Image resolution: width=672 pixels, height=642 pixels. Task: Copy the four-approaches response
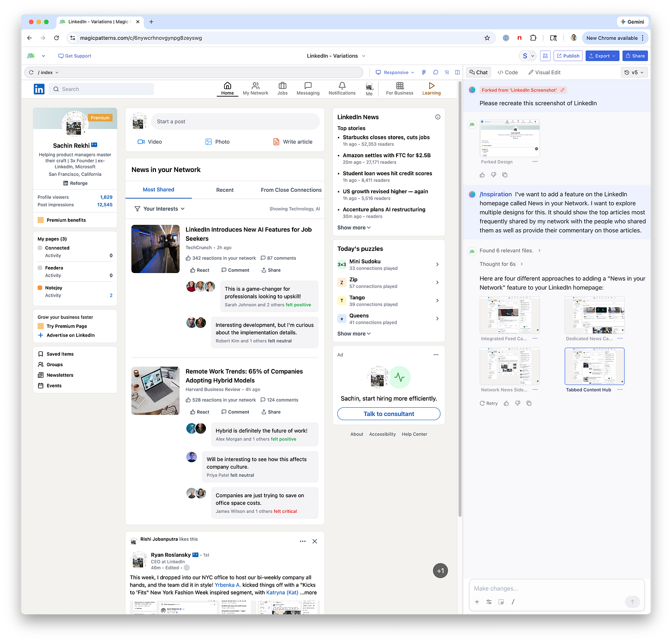529,403
